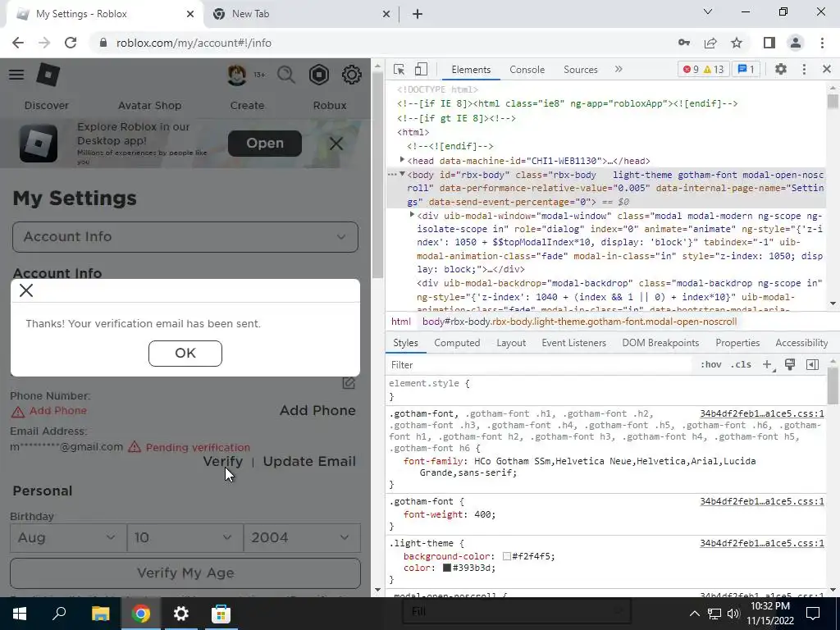Viewport: 840px width, 630px height.
Task: Open a new browser tab with plus
Action: coord(418,14)
